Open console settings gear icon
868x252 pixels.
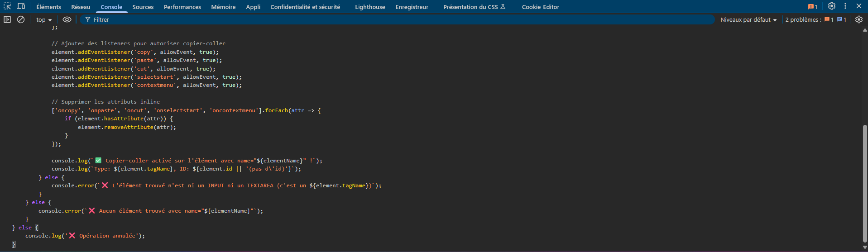pyautogui.click(x=858, y=19)
